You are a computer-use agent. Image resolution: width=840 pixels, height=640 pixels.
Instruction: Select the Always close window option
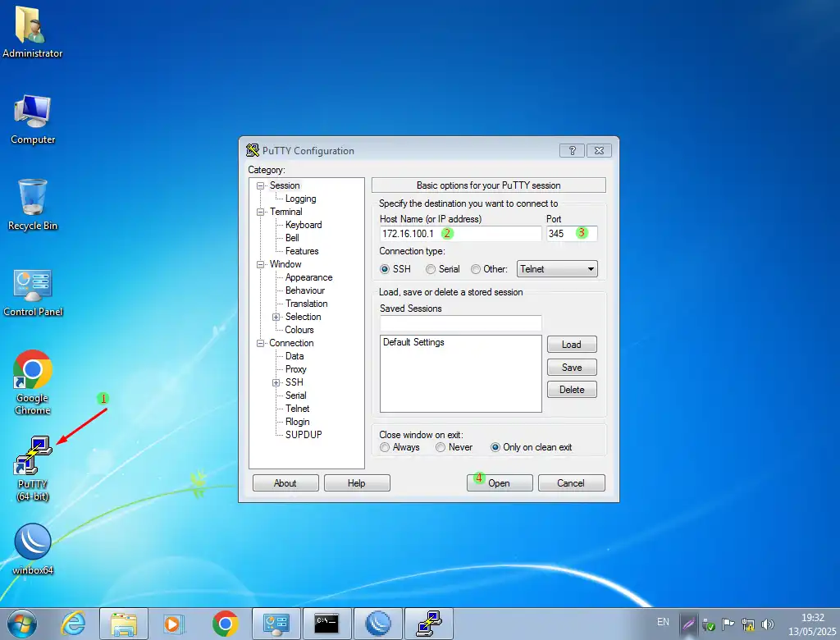coord(385,447)
